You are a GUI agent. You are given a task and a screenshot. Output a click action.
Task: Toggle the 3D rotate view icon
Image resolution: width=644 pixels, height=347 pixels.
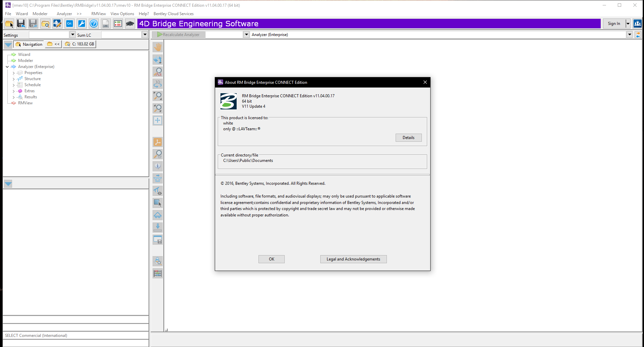[158, 84]
